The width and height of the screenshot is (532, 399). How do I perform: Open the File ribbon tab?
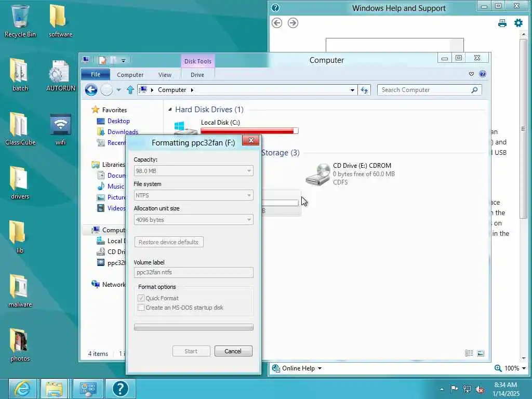click(x=96, y=74)
